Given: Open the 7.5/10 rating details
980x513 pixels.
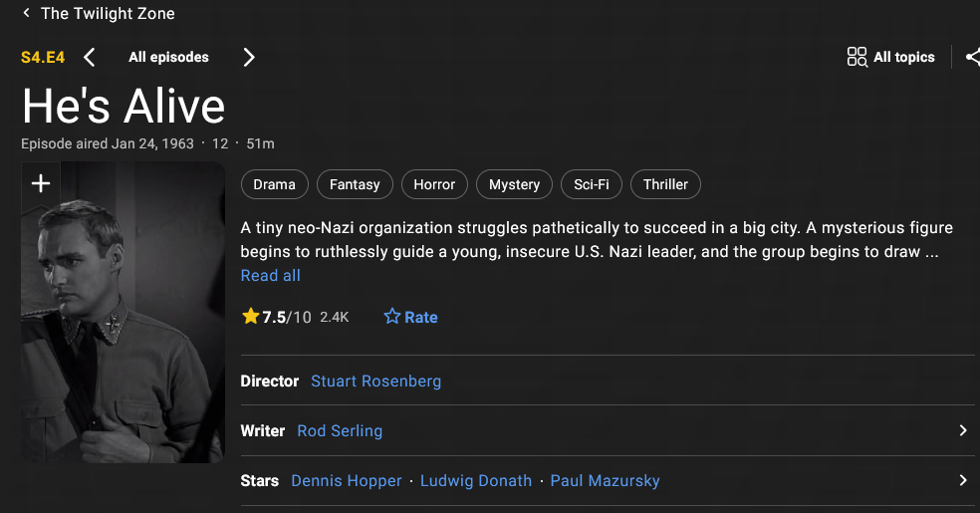Looking at the screenshot, I should coord(295,317).
